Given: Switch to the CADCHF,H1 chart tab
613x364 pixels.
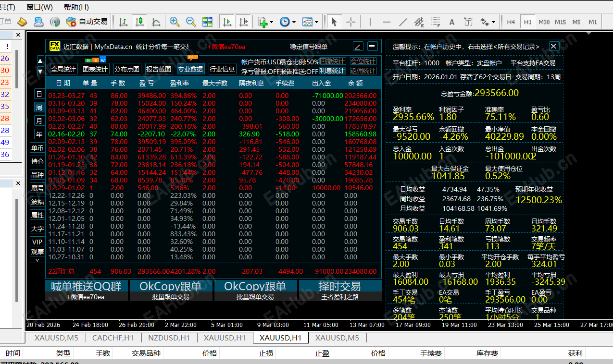Looking at the screenshot, I should coord(113,338).
